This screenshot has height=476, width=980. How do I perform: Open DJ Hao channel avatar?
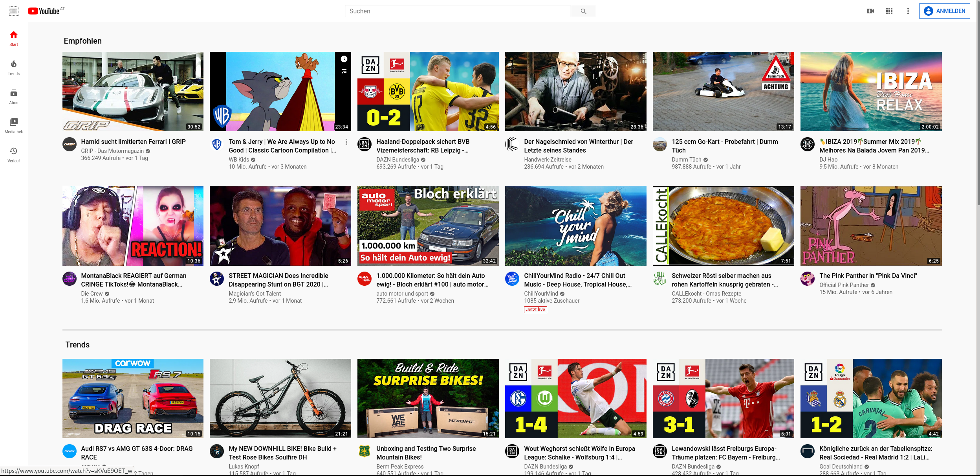point(808,144)
